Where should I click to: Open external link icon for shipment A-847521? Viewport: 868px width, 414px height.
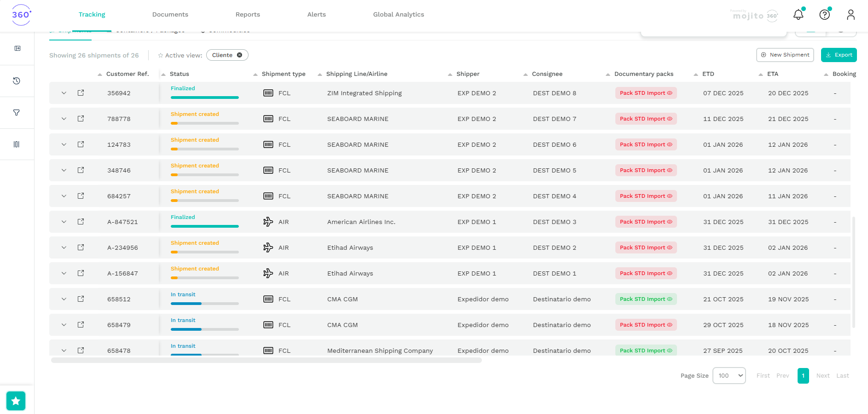pos(81,222)
